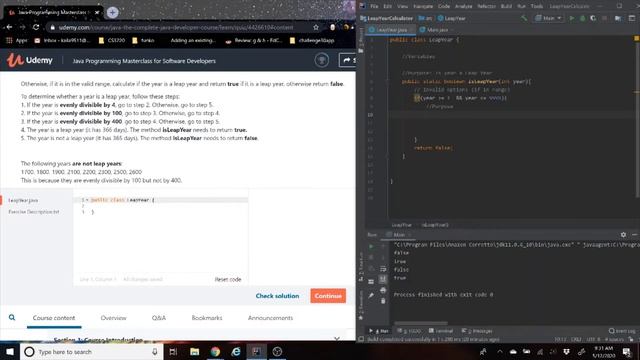Open IntelliJ Code menu
Screen dimensions: 640x360
[x=444, y=6]
